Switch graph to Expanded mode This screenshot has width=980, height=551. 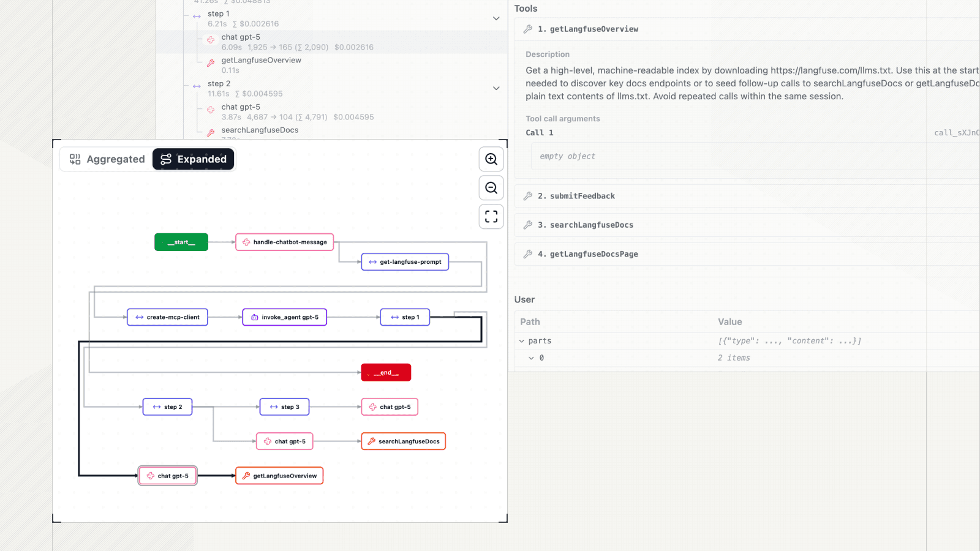pyautogui.click(x=194, y=159)
